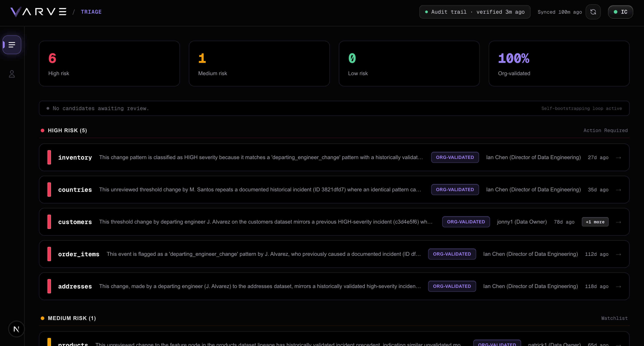
Task: Select the High risk summary card
Action: pos(109,64)
